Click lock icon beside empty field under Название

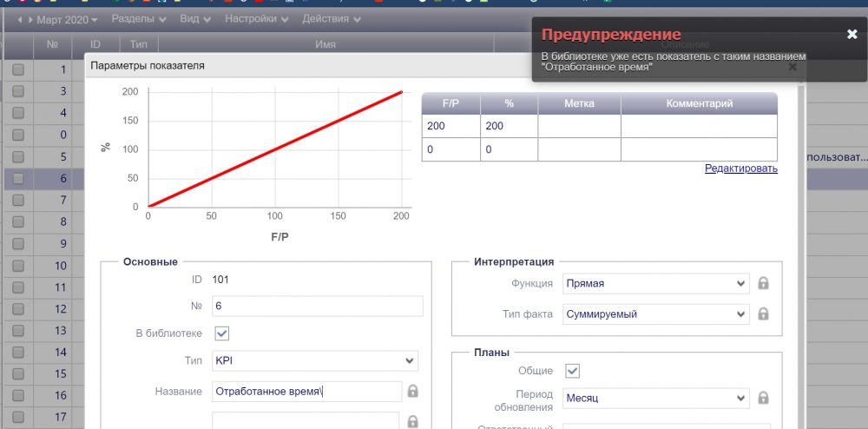[x=412, y=421]
